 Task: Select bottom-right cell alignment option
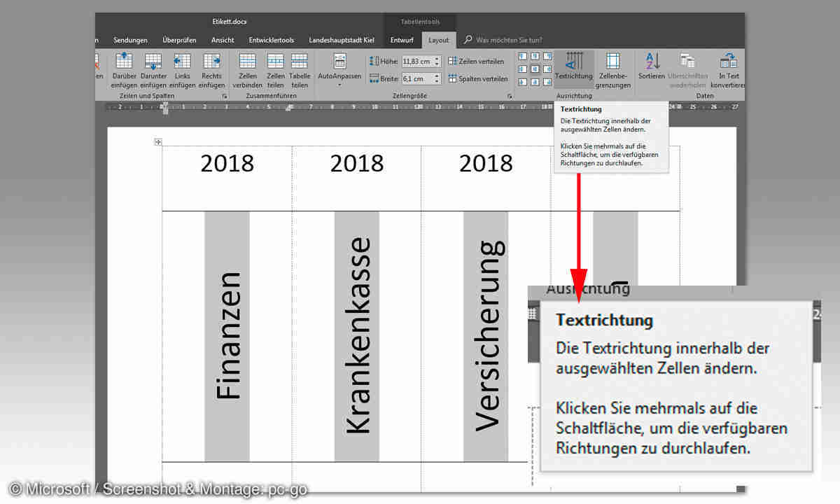(x=546, y=80)
